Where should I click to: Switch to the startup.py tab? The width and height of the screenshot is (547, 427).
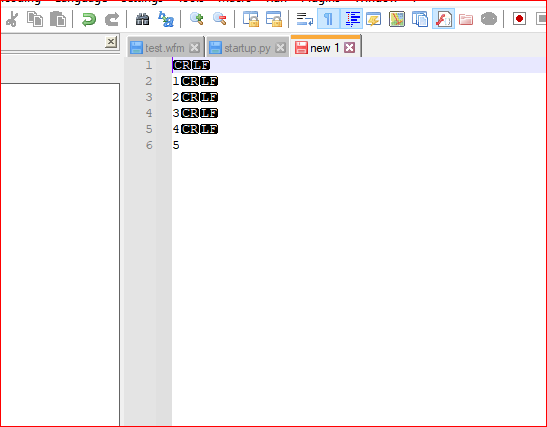coord(247,48)
